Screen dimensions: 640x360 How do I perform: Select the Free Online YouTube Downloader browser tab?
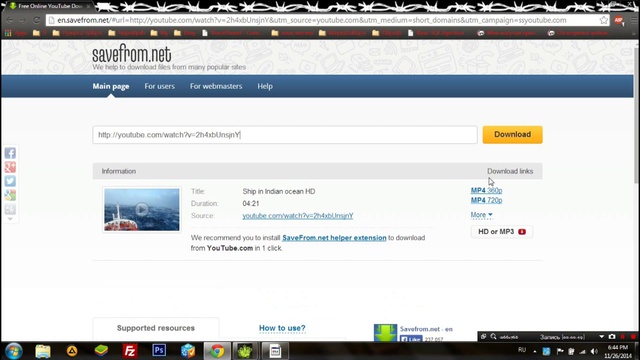[x=50, y=6]
